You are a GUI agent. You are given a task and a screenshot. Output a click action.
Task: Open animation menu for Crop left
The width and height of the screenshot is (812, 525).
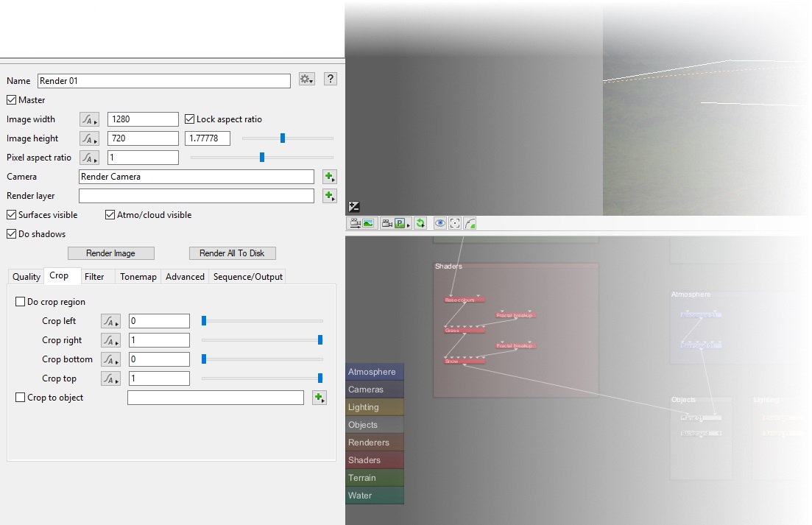[110, 322]
